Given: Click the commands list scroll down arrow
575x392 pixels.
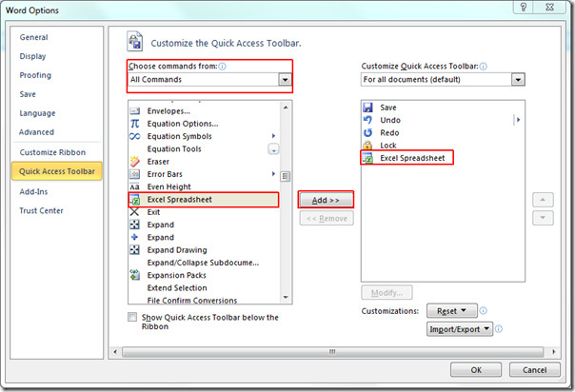Looking at the screenshot, I should (x=286, y=297).
